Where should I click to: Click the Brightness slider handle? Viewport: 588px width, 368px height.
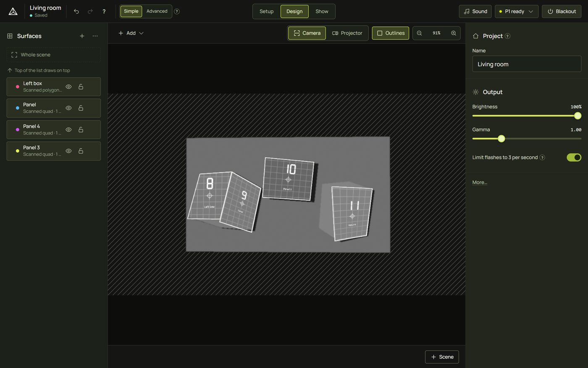(577, 116)
